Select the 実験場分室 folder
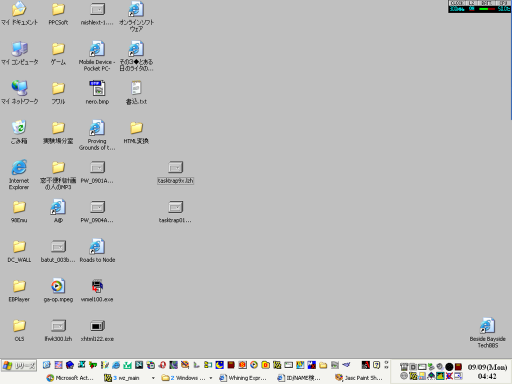This screenshot has height=384, width=512. point(58,132)
